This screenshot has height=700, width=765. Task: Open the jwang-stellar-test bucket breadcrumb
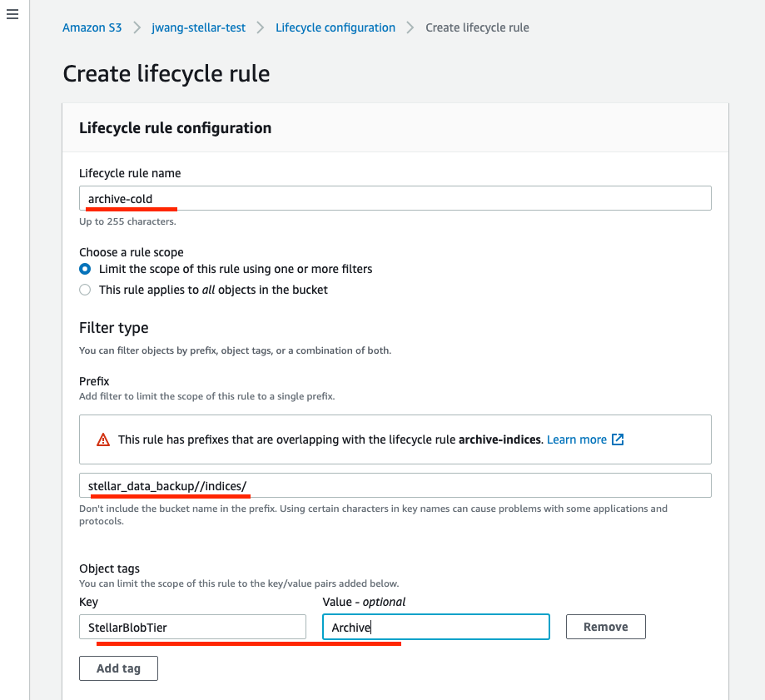[x=198, y=27]
